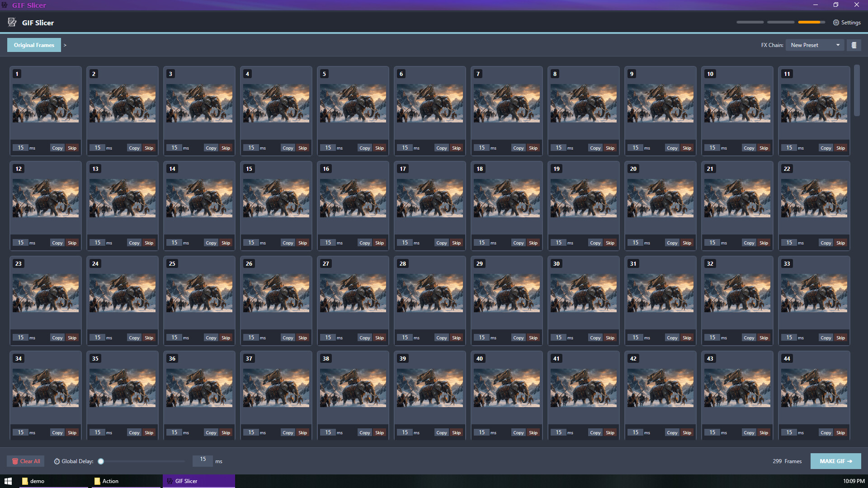
Task: Toggle Skip on frame 44
Action: pos(841,433)
